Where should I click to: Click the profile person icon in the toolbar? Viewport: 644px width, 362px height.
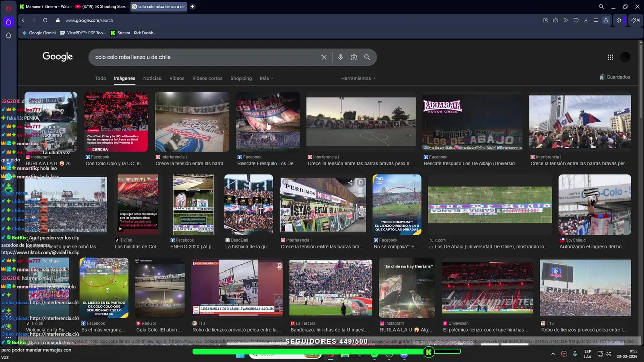tap(606, 20)
